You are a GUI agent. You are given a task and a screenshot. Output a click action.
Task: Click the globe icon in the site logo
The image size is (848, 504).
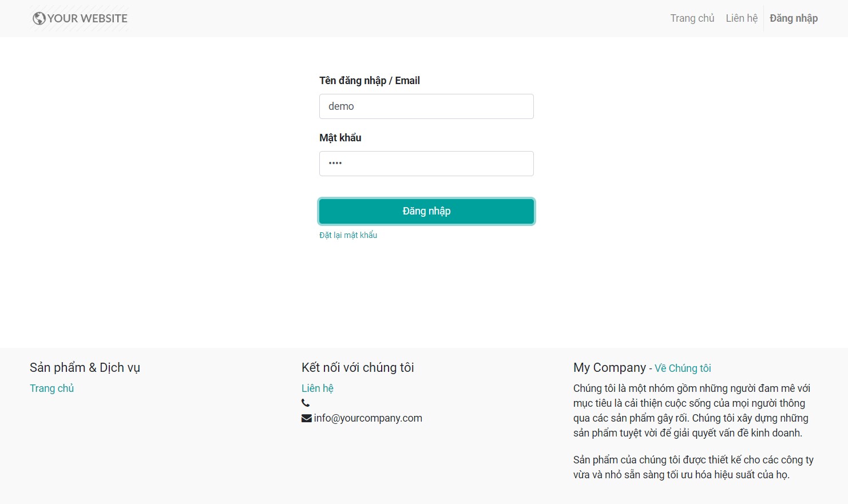(x=39, y=18)
